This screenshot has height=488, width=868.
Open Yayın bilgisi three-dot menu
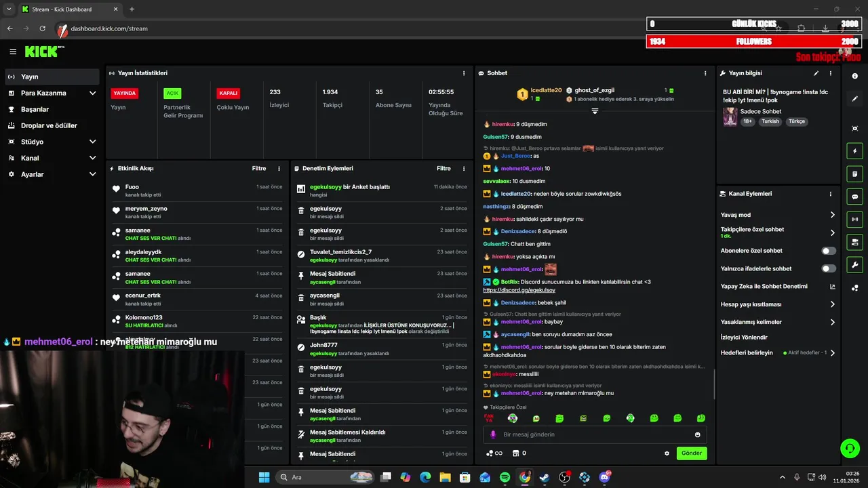point(831,73)
